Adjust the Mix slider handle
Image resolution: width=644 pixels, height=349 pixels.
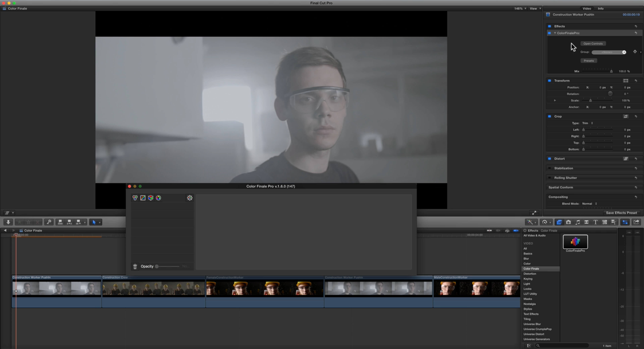point(611,71)
